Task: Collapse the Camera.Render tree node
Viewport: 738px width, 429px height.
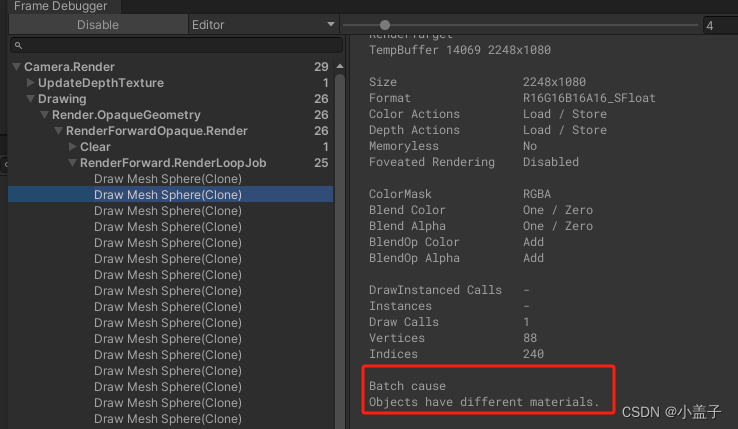Action: click(x=16, y=67)
